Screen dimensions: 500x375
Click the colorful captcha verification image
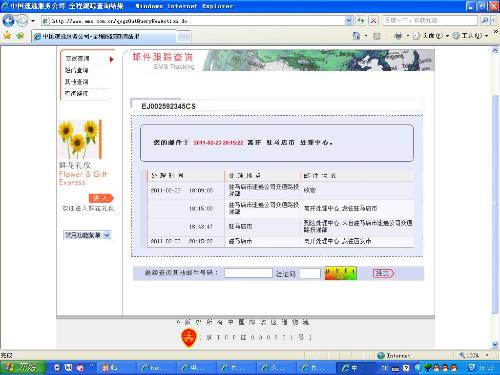click(341, 273)
